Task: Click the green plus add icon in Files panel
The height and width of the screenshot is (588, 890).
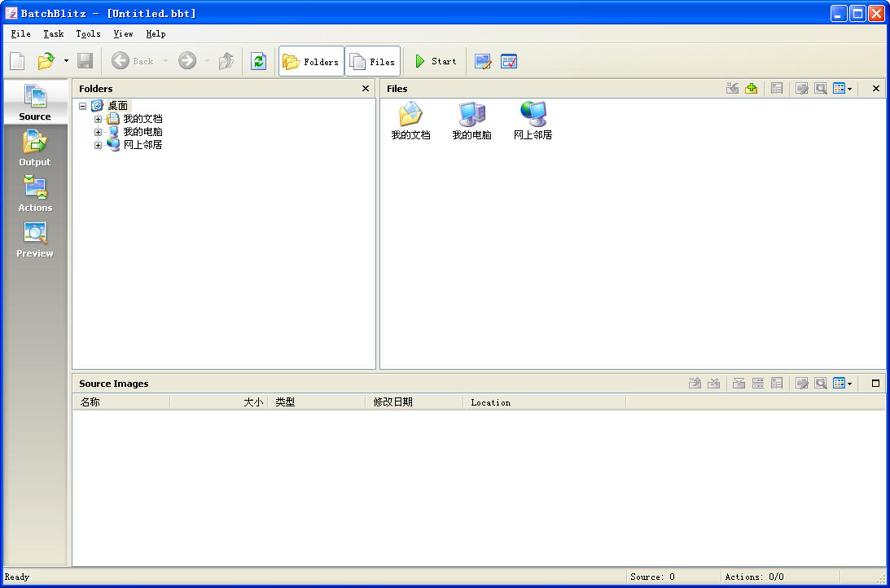Action: tap(752, 89)
